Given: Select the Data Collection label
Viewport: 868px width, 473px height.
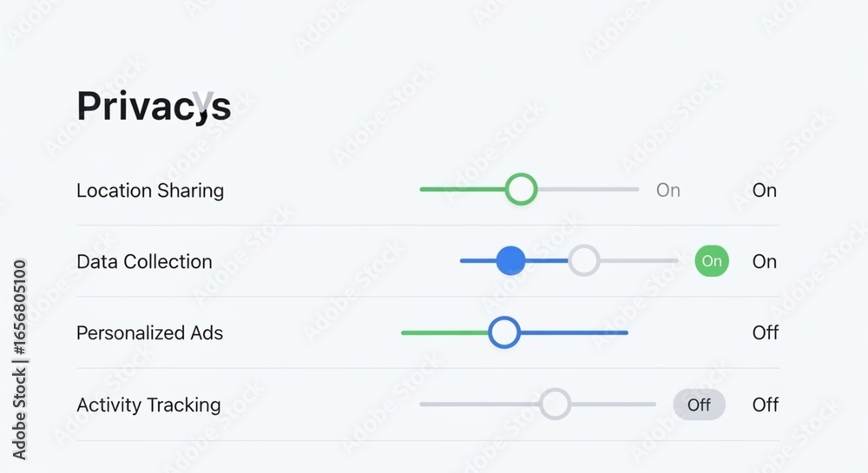Looking at the screenshot, I should click(x=144, y=262).
